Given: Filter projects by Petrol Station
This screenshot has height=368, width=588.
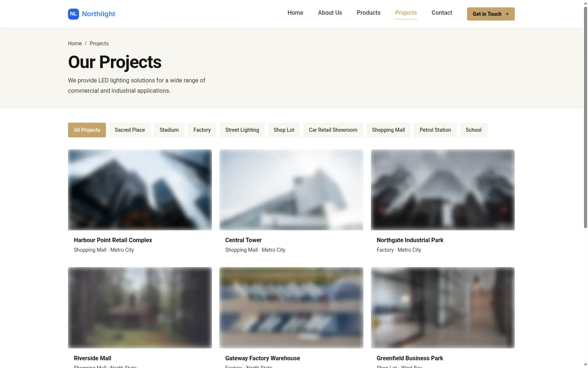Looking at the screenshot, I should click(x=435, y=130).
